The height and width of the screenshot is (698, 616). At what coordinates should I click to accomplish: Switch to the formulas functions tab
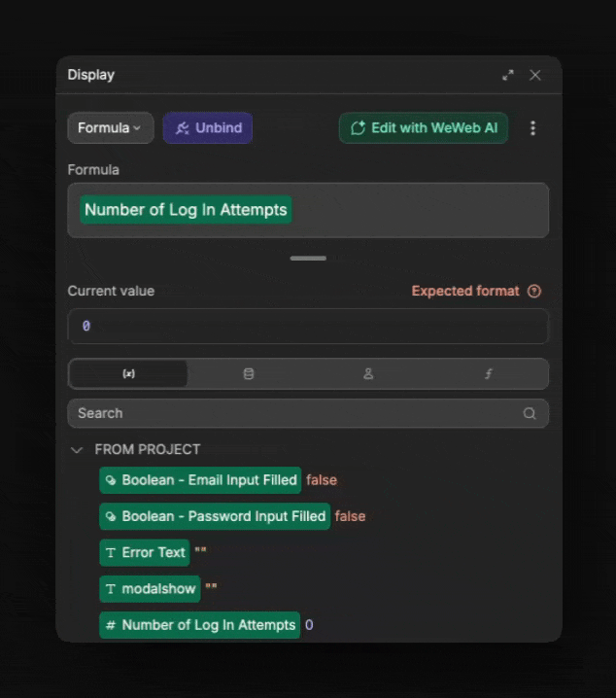(489, 374)
